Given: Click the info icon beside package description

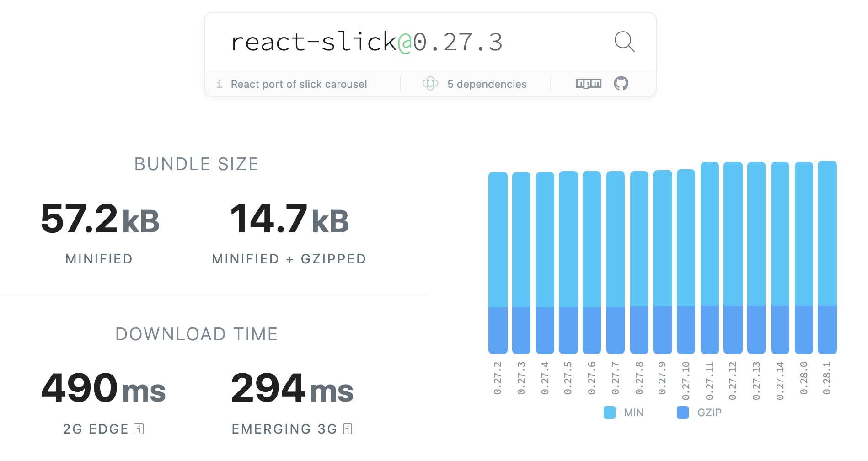Looking at the screenshot, I should (x=220, y=84).
